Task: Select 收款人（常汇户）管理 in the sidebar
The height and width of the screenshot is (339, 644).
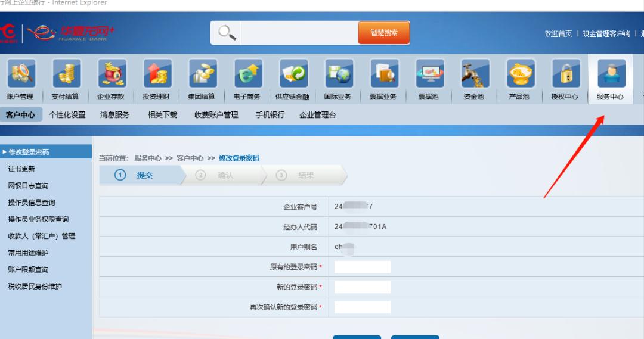Action: click(x=42, y=236)
